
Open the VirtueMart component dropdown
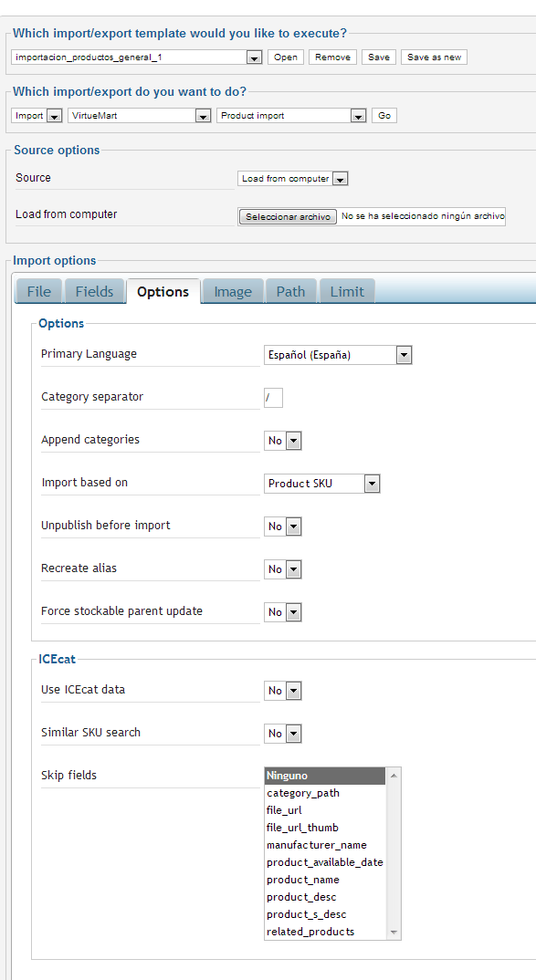pyautogui.click(x=140, y=116)
